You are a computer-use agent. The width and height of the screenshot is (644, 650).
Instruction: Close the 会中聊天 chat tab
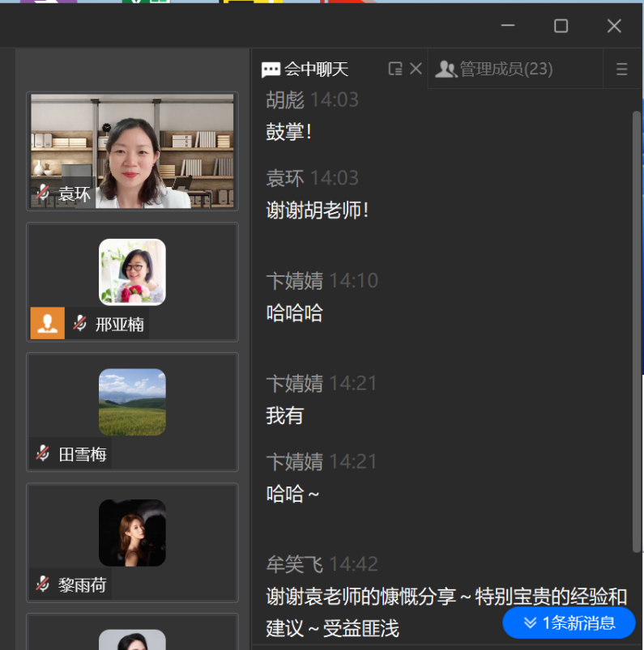click(416, 68)
